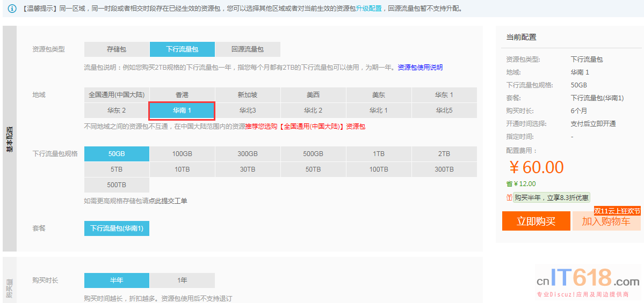Viewport: 644px width, 303px height.
Task: Select the 香港 region option
Action: 182,95
